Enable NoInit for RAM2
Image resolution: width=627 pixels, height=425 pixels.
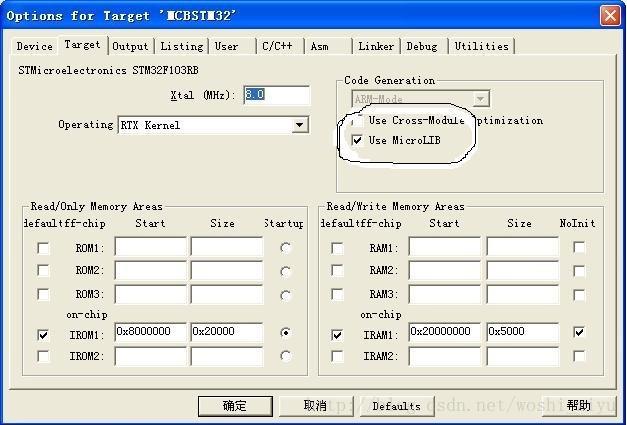click(x=579, y=271)
